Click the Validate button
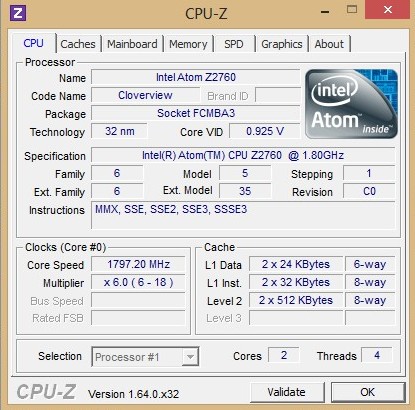 [287, 392]
